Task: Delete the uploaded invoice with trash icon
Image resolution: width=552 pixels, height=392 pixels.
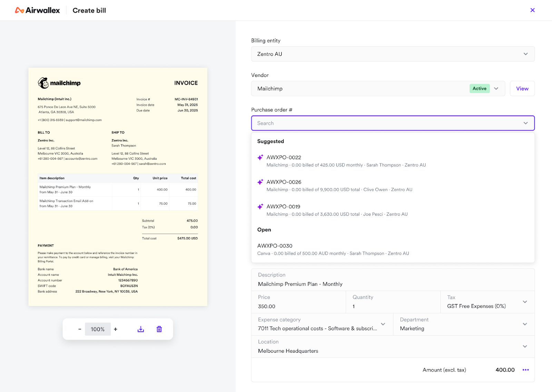Action: point(159,329)
